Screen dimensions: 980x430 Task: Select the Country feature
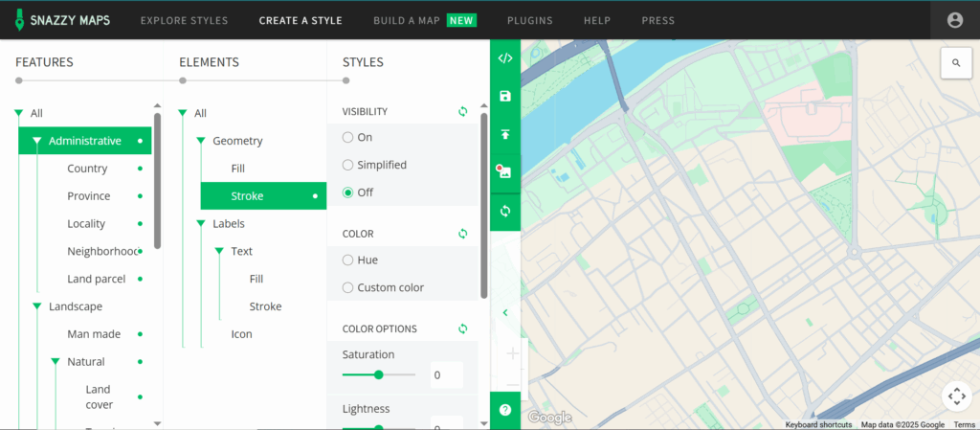point(87,169)
